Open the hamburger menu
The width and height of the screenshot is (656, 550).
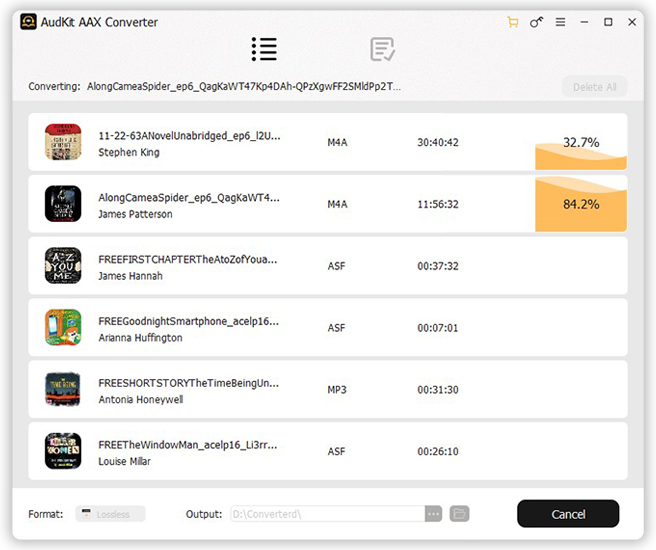[x=561, y=22]
